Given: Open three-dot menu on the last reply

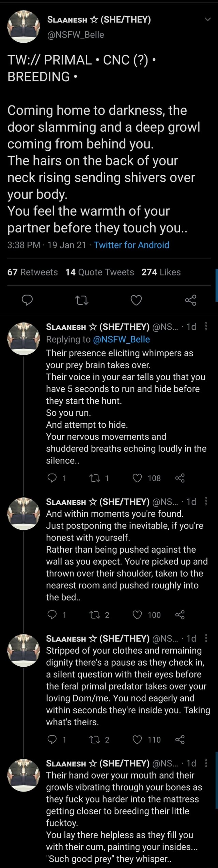Looking at the screenshot, I should tap(206, 763).
